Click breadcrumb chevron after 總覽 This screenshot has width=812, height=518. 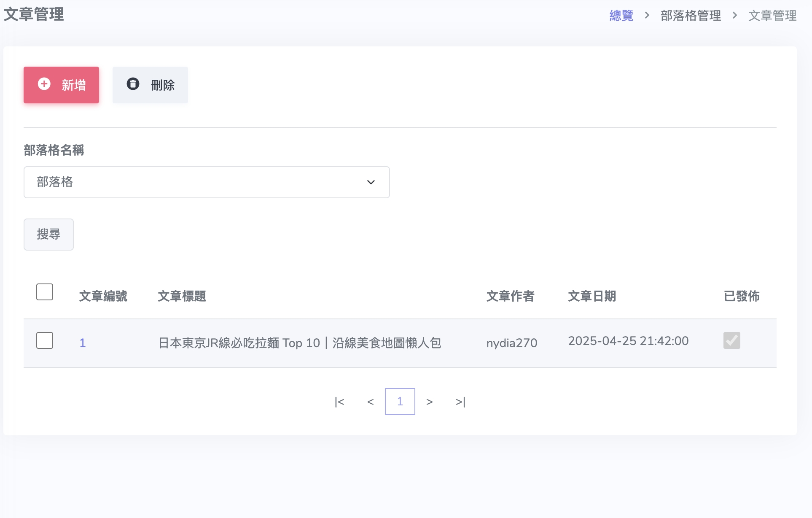(647, 16)
